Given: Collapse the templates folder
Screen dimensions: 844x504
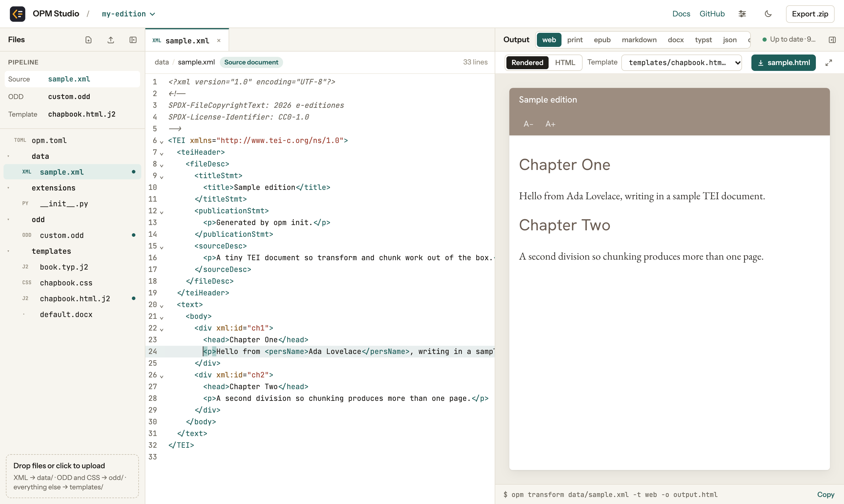Looking at the screenshot, I should (x=8, y=251).
